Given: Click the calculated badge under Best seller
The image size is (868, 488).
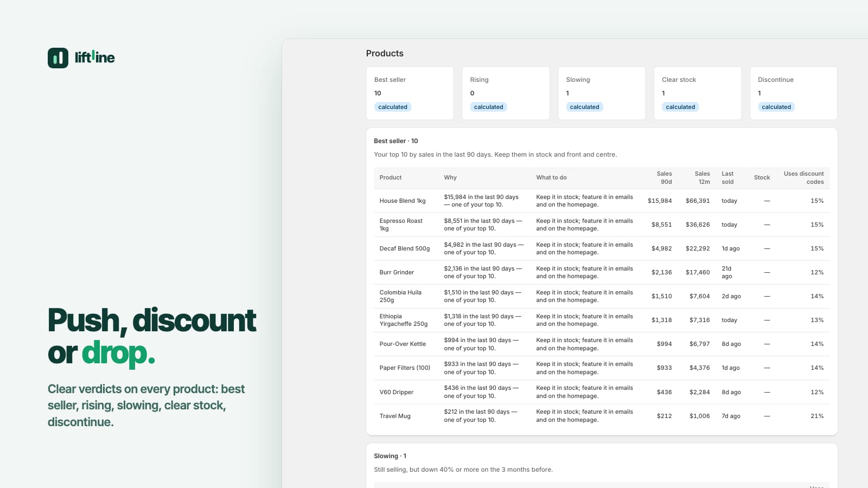Looking at the screenshot, I should point(393,107).
